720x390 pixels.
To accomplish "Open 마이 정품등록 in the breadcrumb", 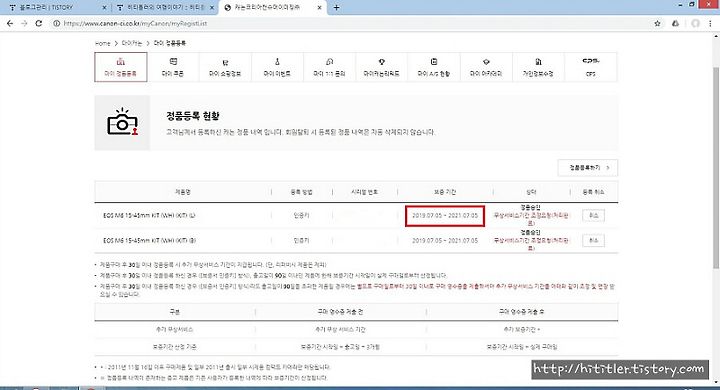I will 169,43.
